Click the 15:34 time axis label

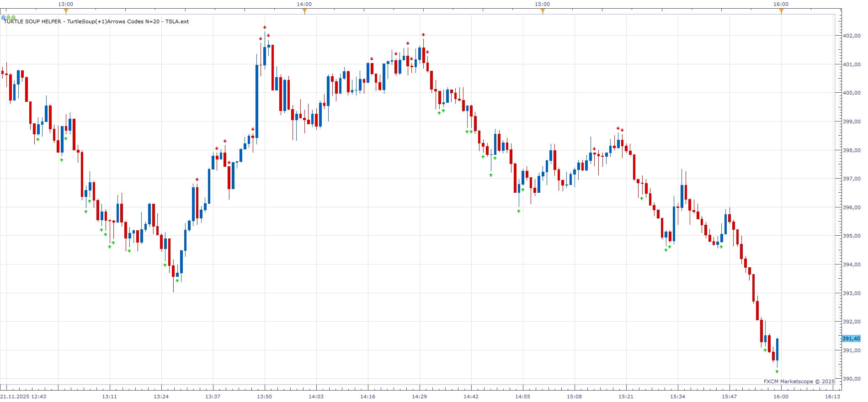[677, 397]
